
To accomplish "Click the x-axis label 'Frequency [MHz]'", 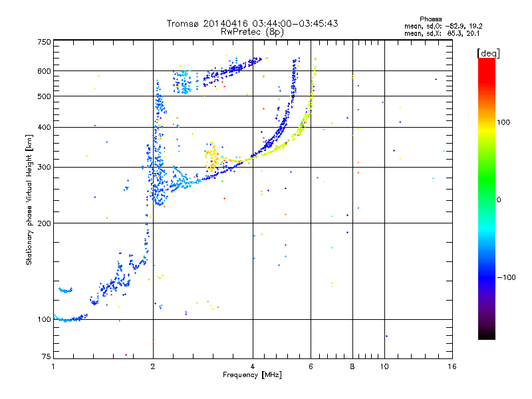I will click(252, 375).
